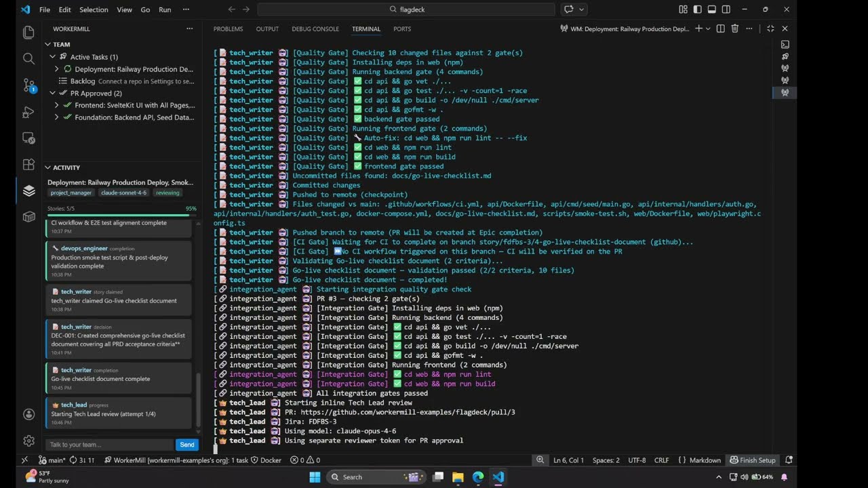Open the cube package icon in activity bar
The width and height of the screenshot is (868, 488).
coord(28,217)
